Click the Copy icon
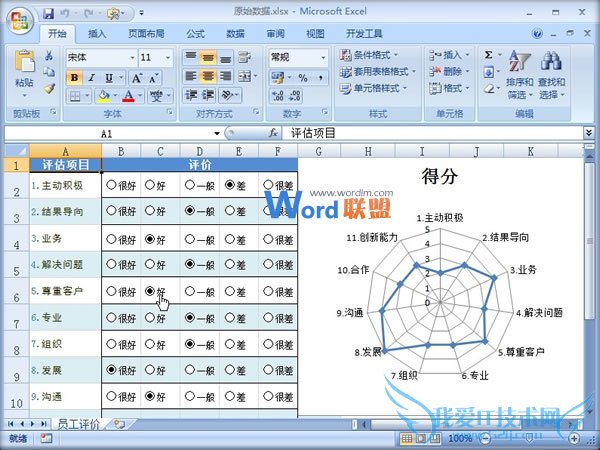The image size is (600, 450). [x=49, y=72]
